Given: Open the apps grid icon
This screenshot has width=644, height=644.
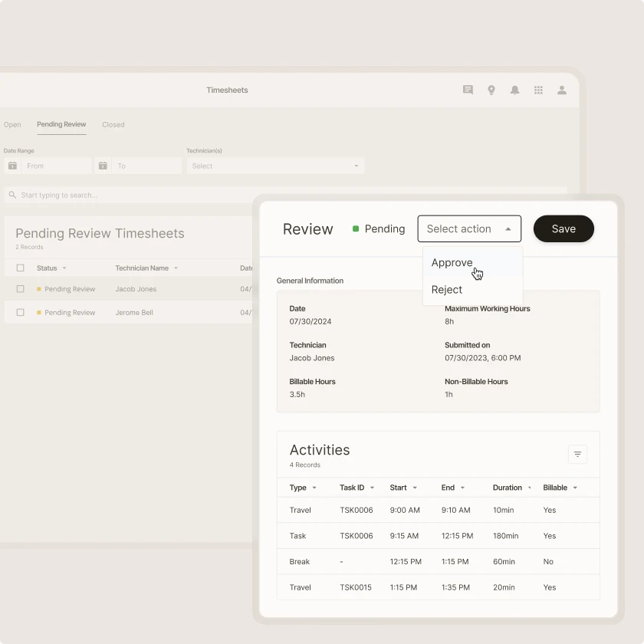Looking at the screenshot, I should click(538, 90).
